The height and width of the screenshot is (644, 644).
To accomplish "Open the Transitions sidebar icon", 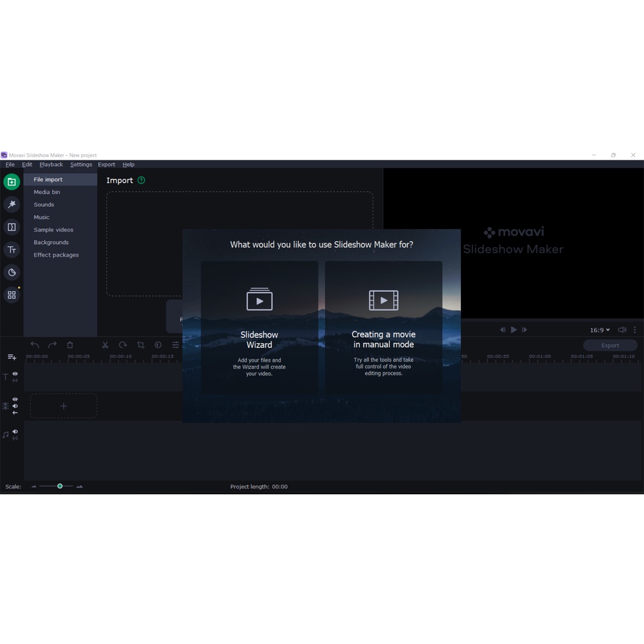I will [x=11, y=227].
